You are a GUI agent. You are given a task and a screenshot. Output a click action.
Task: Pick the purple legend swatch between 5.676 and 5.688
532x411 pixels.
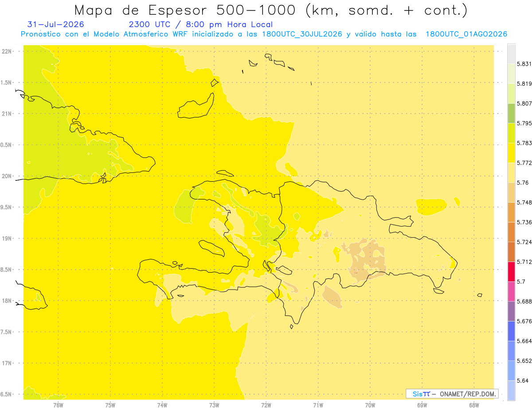(x=511, y=311)
